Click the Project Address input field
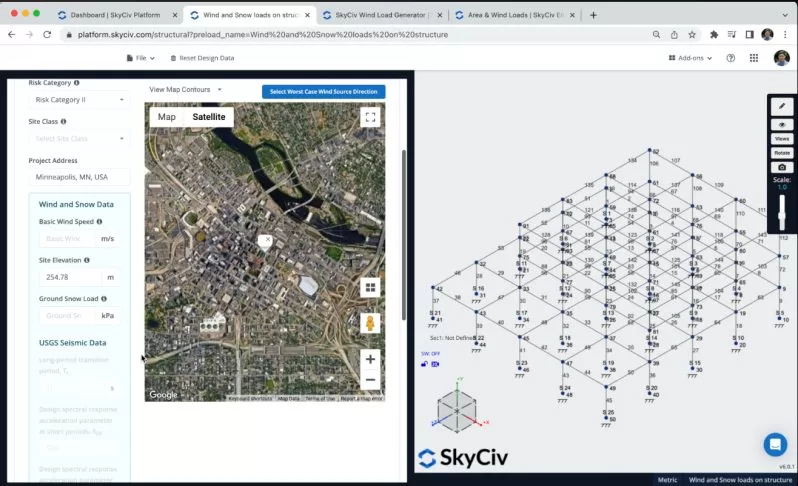Screen dimensions: 798x486 (x=79, y=177)
